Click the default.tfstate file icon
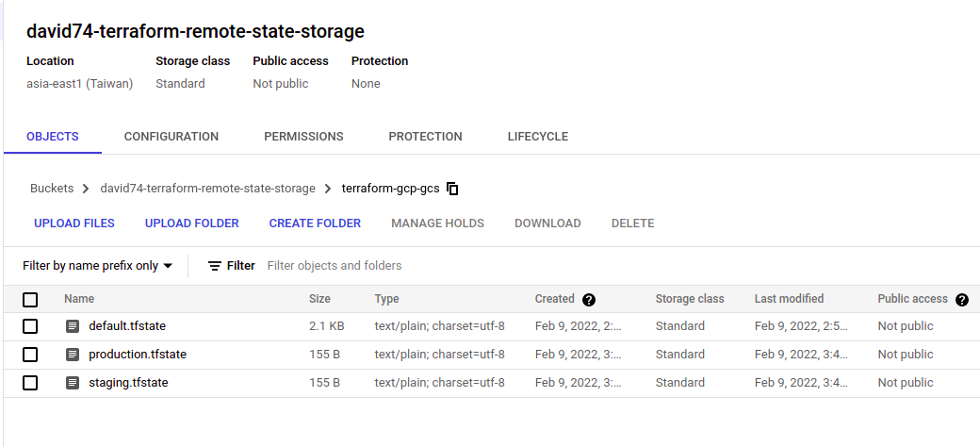The image size is (980, 447). point(73,326)
